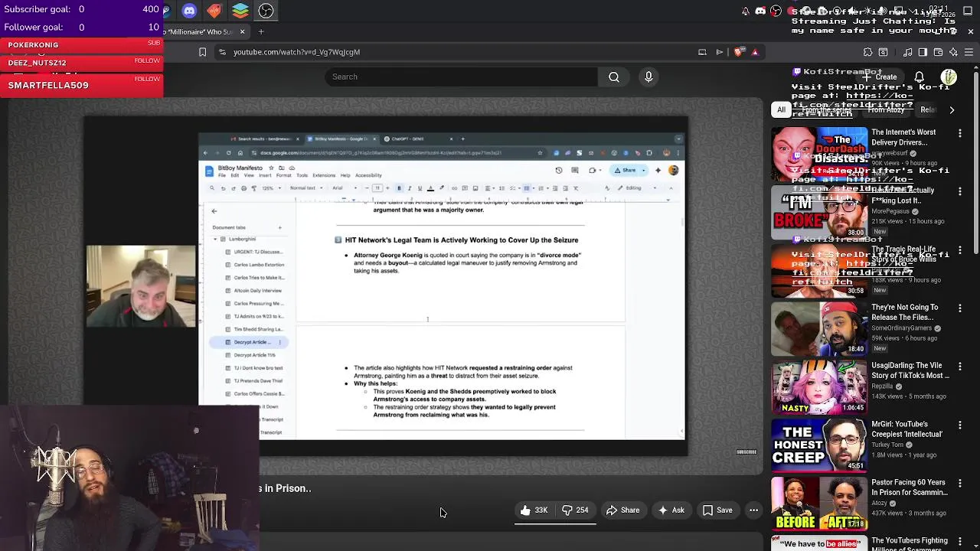The image size is (980, 551).
Task: Open Turkey Tom channel link
Action: pos(887,445)
